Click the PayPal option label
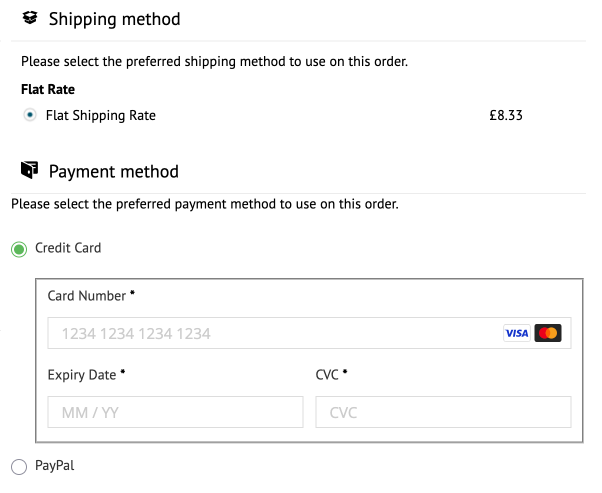Screen dimensions: 602x493 click(x=54, y=465)
